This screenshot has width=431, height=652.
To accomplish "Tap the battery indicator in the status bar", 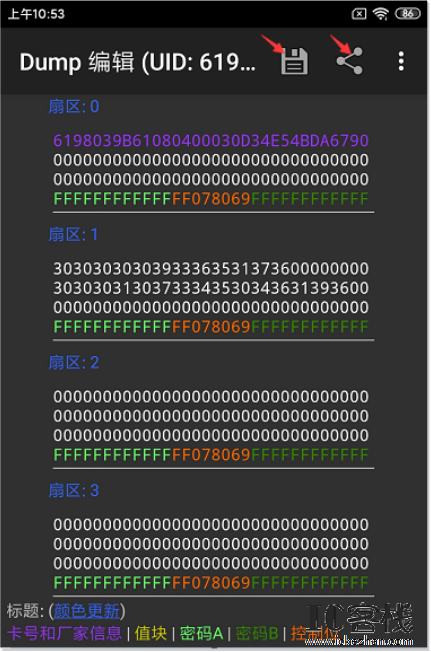I will (x=407, y=14).
